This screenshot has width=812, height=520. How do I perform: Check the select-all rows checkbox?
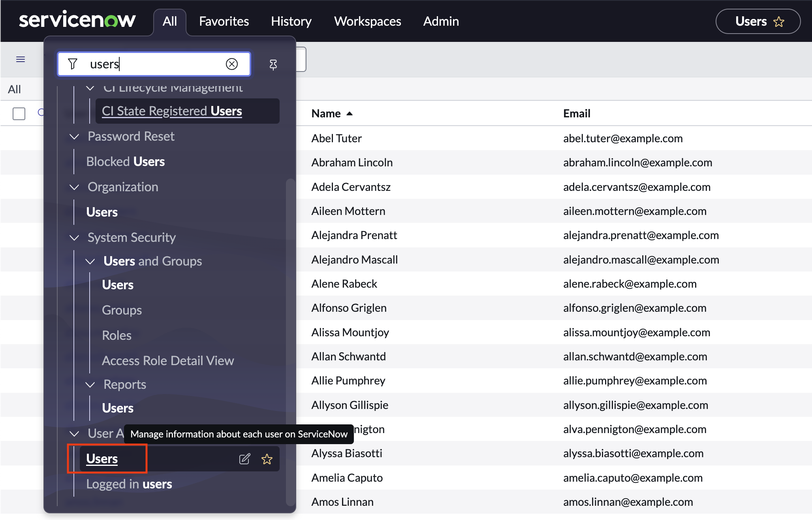(19, 113)
